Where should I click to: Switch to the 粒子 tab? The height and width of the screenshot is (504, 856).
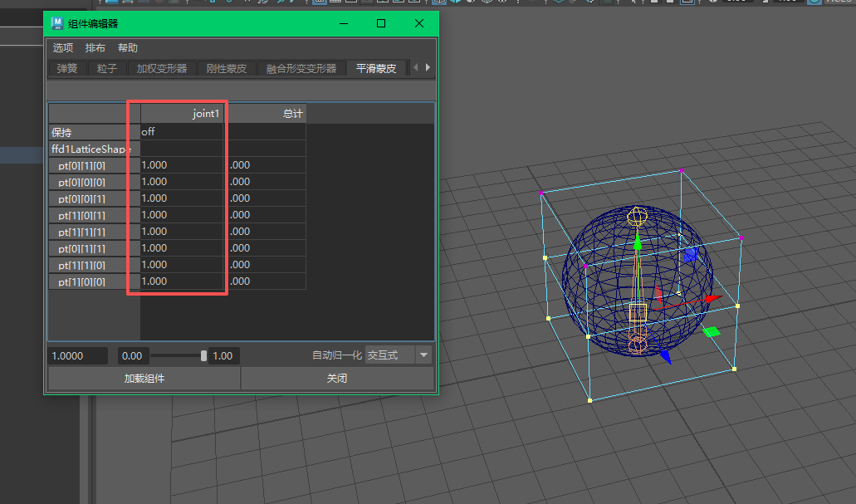click(106, 68)
